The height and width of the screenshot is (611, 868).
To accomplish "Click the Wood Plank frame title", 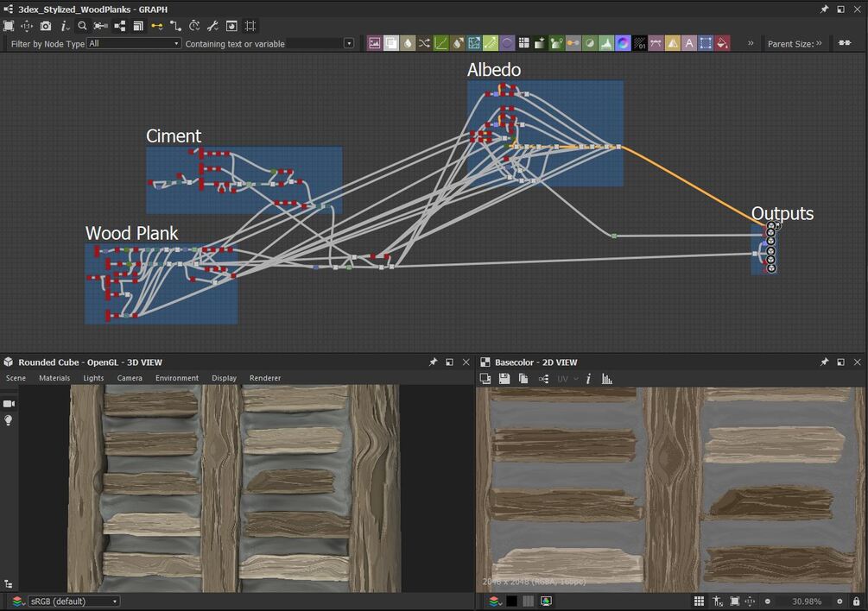I will tap(131, 233).
